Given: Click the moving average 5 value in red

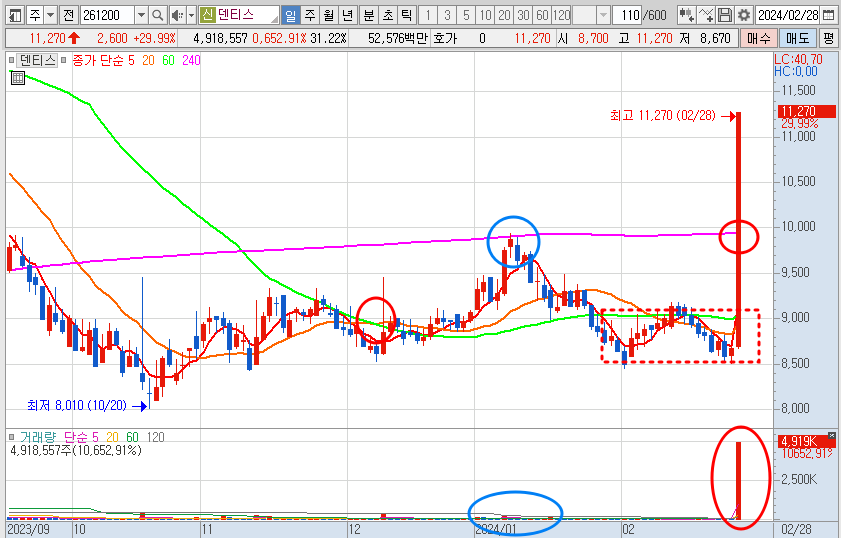Looking at the screenshot, I should click(x=131, y=60).
